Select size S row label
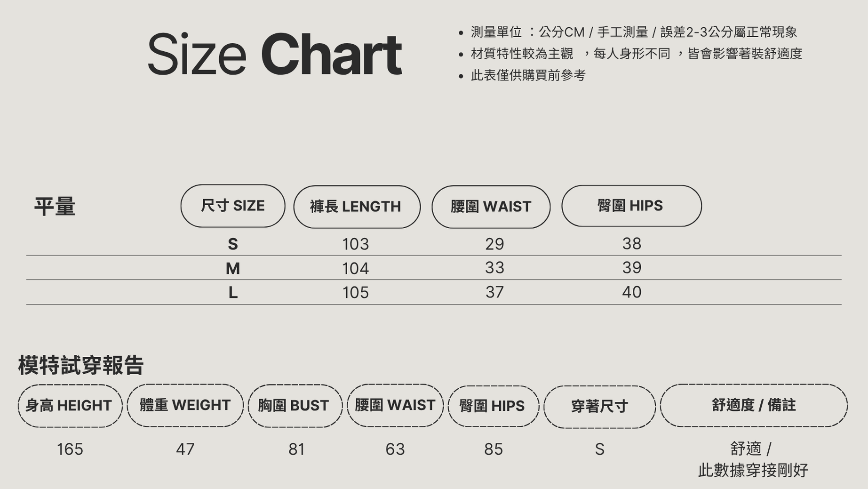868x489 pixels. pyautogui.click(x=233, y=244)
